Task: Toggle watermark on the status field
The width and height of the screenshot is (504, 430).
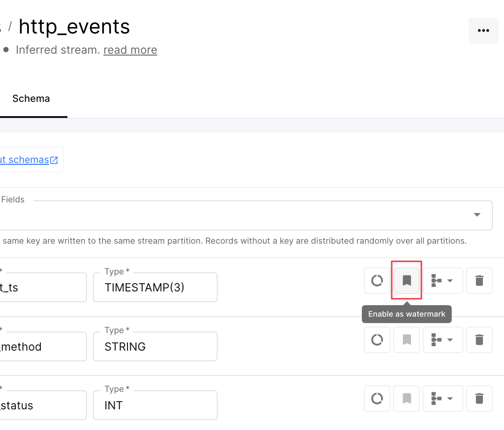Action: tap(406, 398)
